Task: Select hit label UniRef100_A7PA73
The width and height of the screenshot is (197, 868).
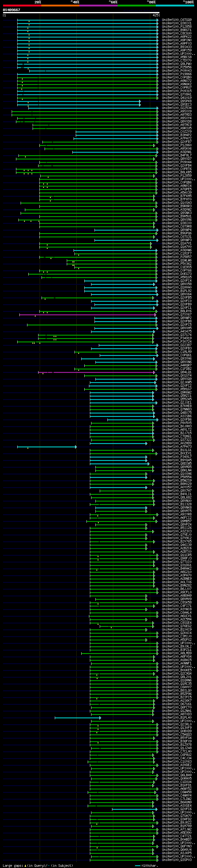Action: point(177,447)
